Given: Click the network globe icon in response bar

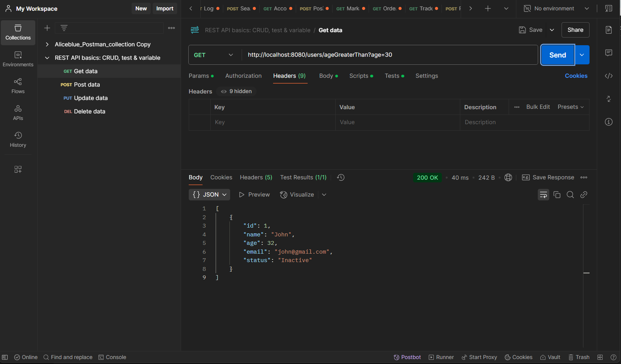Looking at the screenshot, I should (508, 177).
